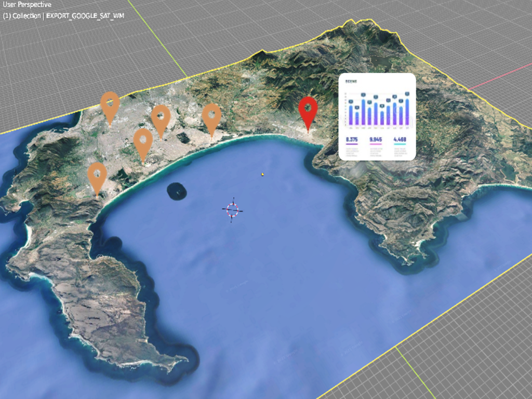The height and width of the screenshot is (399, 532).
Task: Click the teal underline beneath 4.468
Action: click(x=400, y=144)
